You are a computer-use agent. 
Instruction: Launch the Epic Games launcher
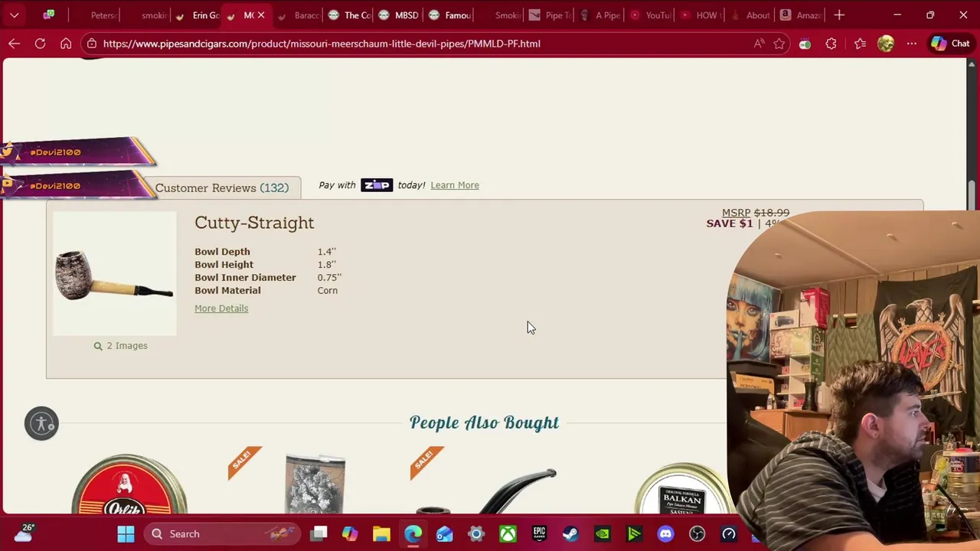tap(539, 534)
